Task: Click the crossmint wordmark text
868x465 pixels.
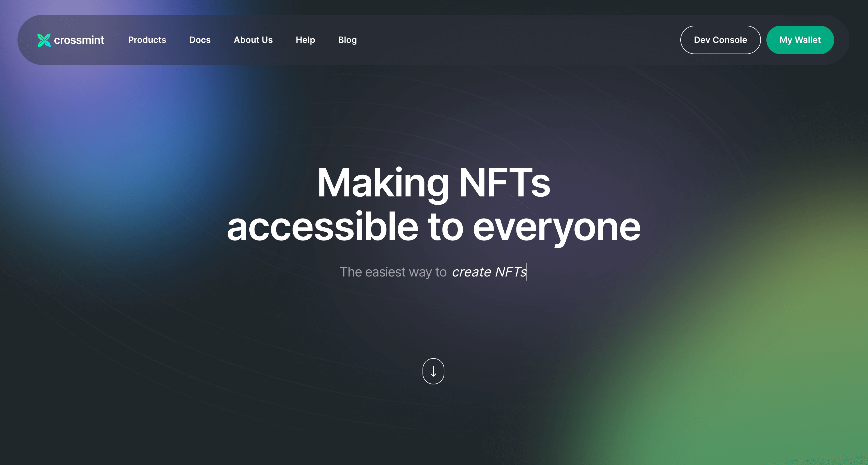Action: [x=79, y=40]
